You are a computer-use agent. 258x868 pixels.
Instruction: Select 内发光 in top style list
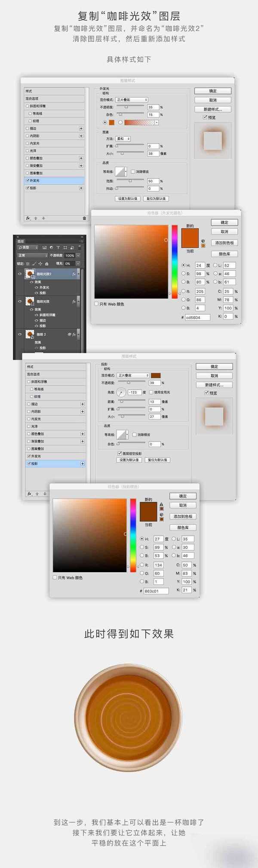tap(34, 143)
